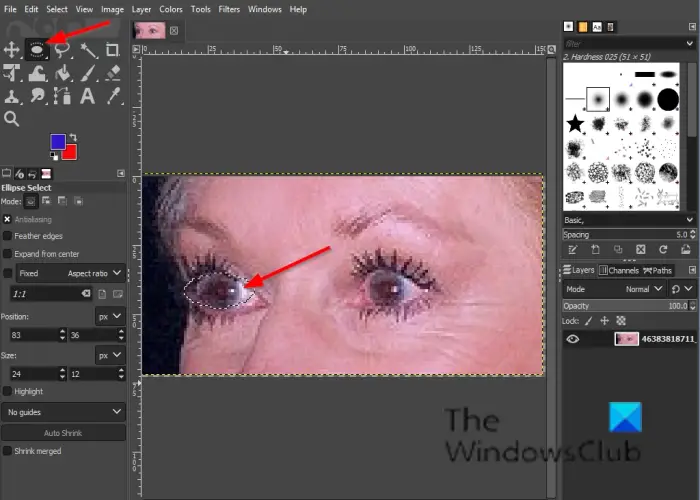
Task: Switch to the Channels tab
Action: pyautogui.click(x=619, y=271)
